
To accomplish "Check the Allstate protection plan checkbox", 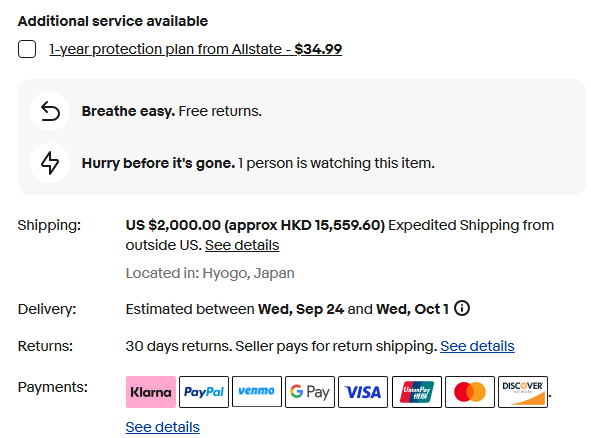I will [27, 49].
